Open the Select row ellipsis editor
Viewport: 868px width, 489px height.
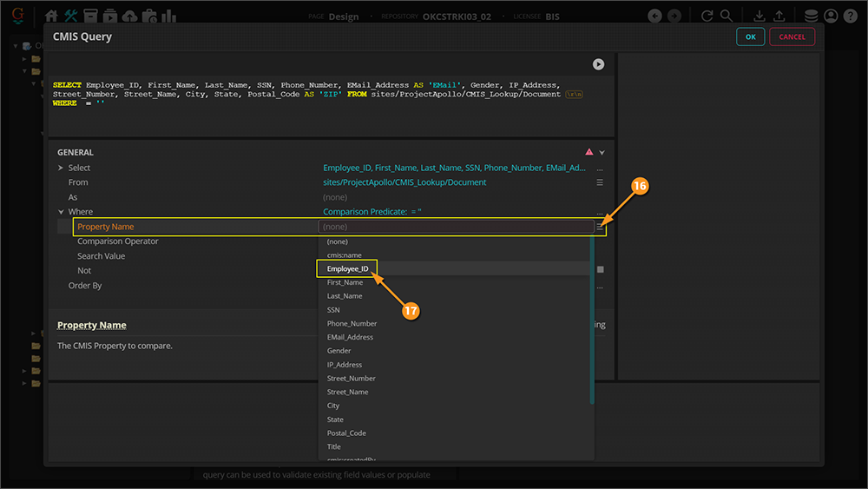600,169
